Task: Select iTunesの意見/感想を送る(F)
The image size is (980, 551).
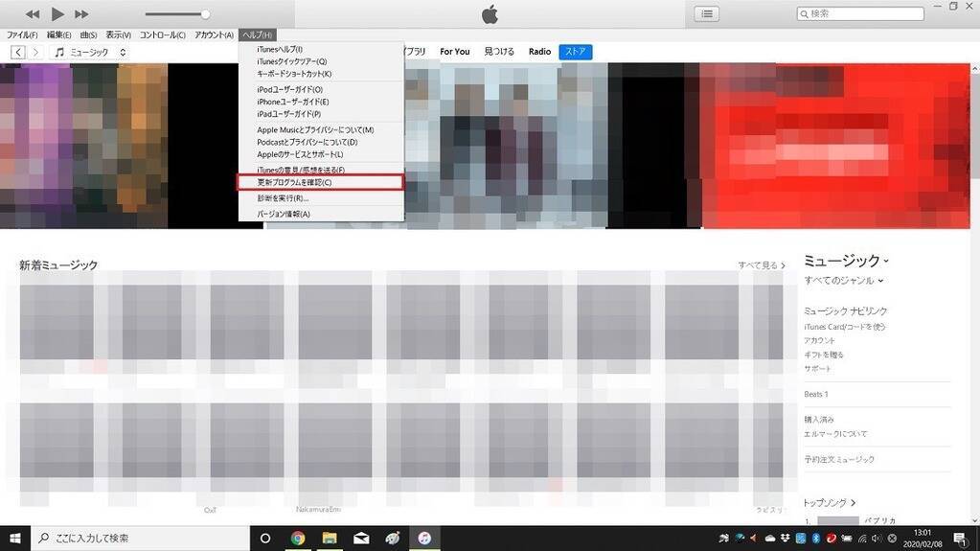Action: pyautogui.click(x=321, y=170)
